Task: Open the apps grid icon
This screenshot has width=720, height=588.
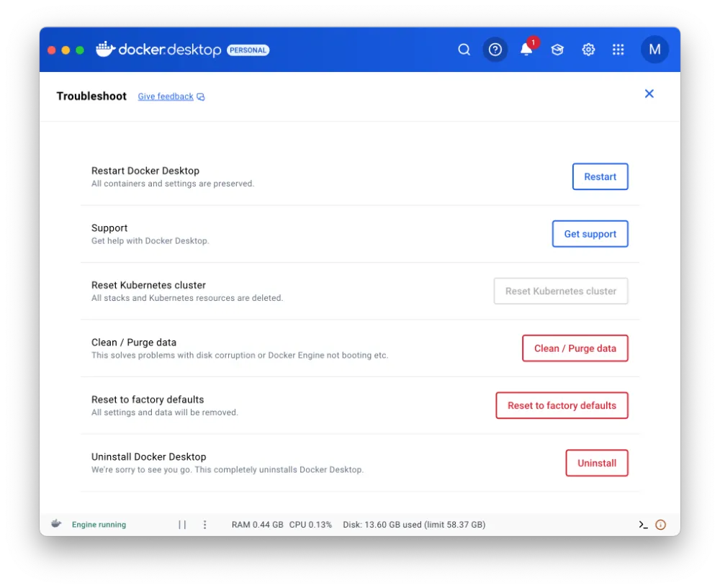Action: click(618, 50)
